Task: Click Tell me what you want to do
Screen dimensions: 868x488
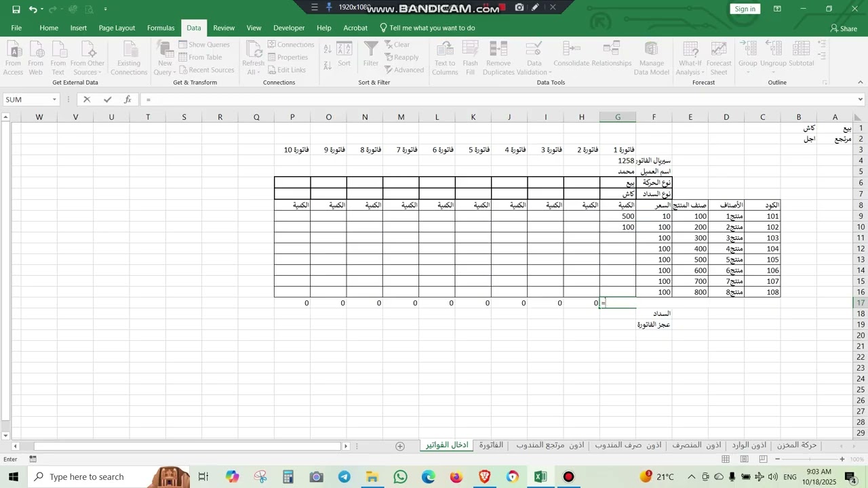Action: pyautogui.click(x=427, y=28)
